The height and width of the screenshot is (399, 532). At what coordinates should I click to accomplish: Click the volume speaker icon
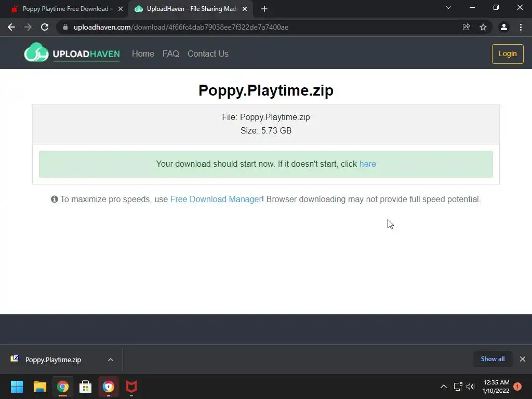click(470, 387)
